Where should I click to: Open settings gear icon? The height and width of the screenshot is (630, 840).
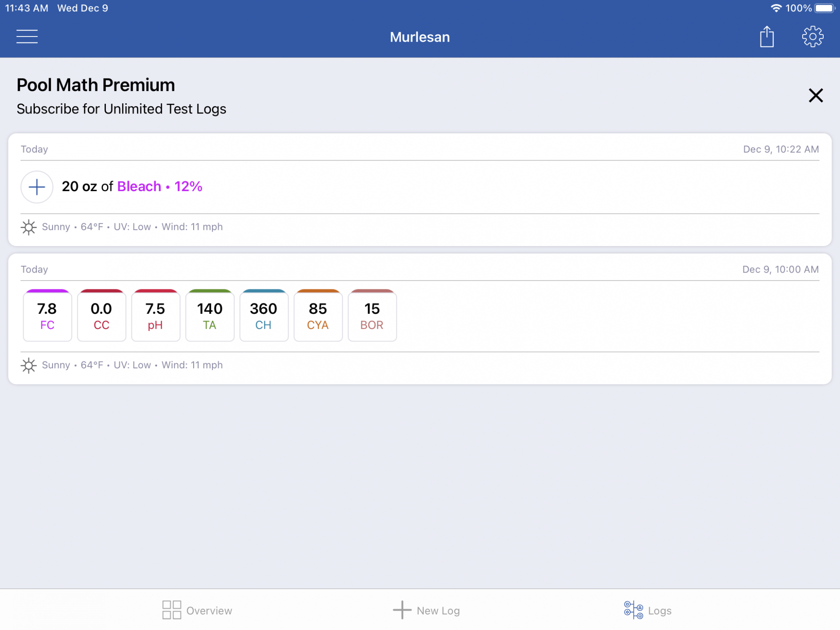pos(813,37)
